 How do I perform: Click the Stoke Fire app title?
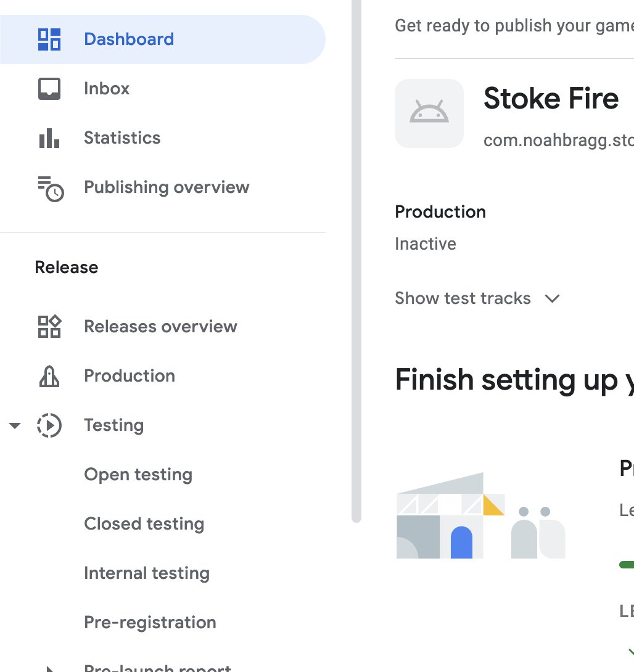[x=551, y=99]
